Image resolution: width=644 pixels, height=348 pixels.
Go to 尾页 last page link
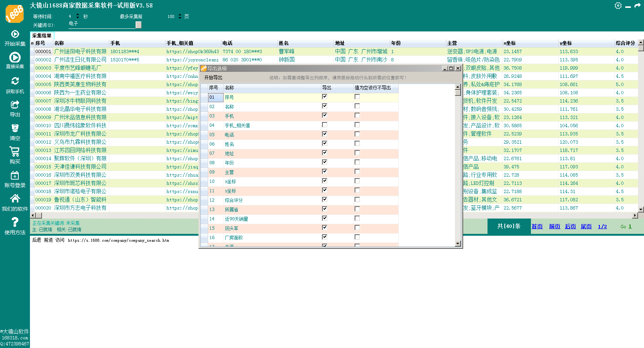point(586,226)
